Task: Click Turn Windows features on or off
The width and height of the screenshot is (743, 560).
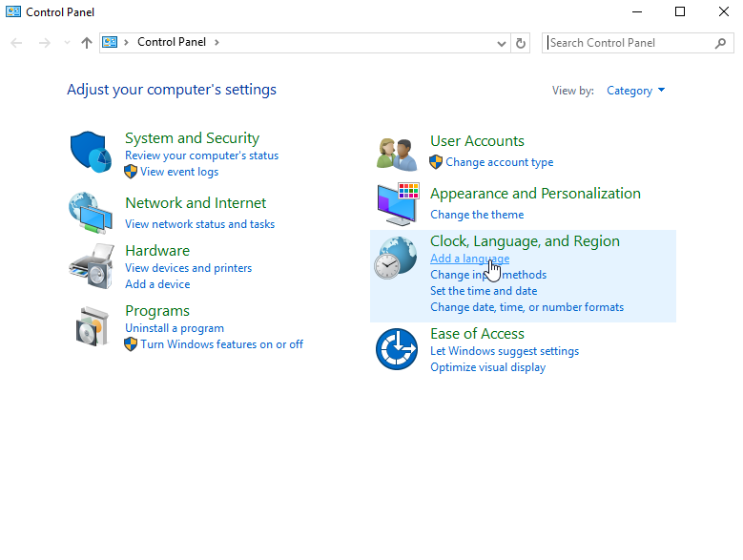Action: tap(222, 344)
